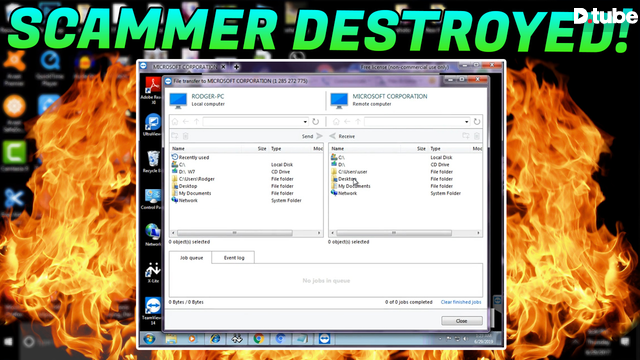Click the Receive arrow icon
Screen dimensions: 640x360
332,136
